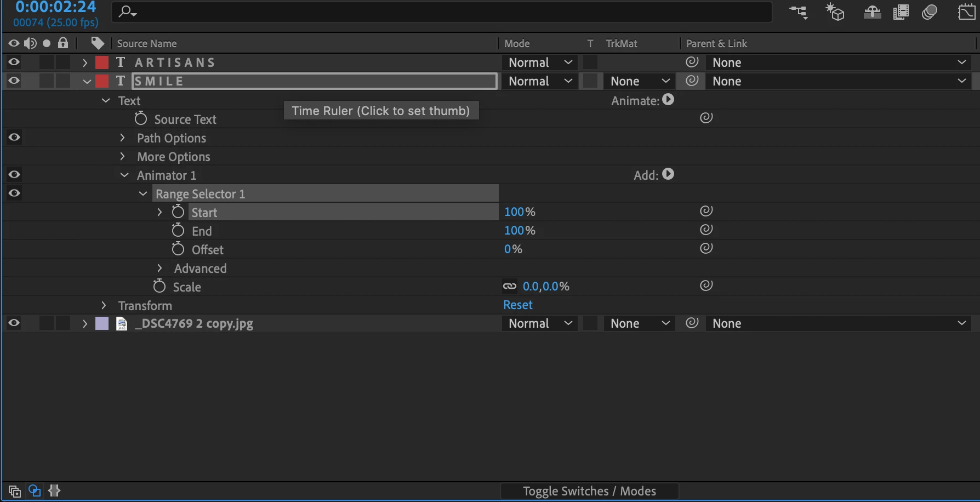980x502 pixels.
Task: Click the pick whip for Start
Action: 706,211
